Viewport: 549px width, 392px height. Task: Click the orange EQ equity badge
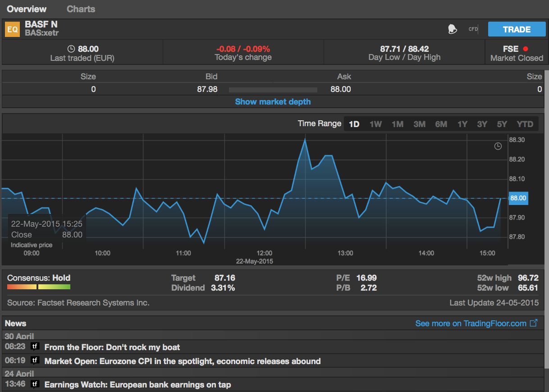point(13,29)
